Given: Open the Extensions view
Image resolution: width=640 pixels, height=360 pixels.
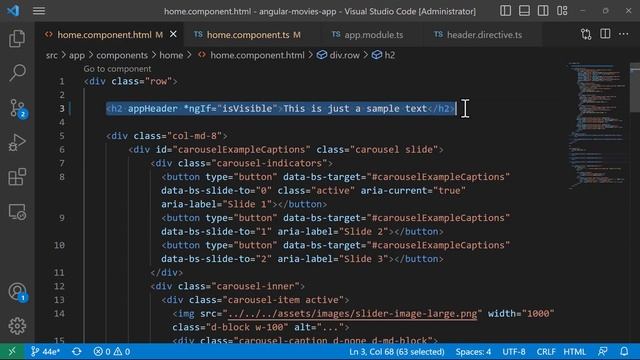Looking at the screenshot, I should (x=17, y=177).
